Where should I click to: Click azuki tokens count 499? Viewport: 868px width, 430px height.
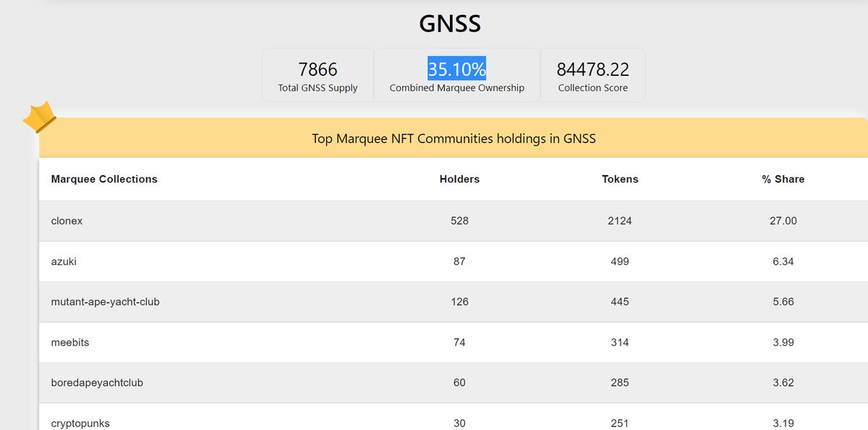[620, 261]
